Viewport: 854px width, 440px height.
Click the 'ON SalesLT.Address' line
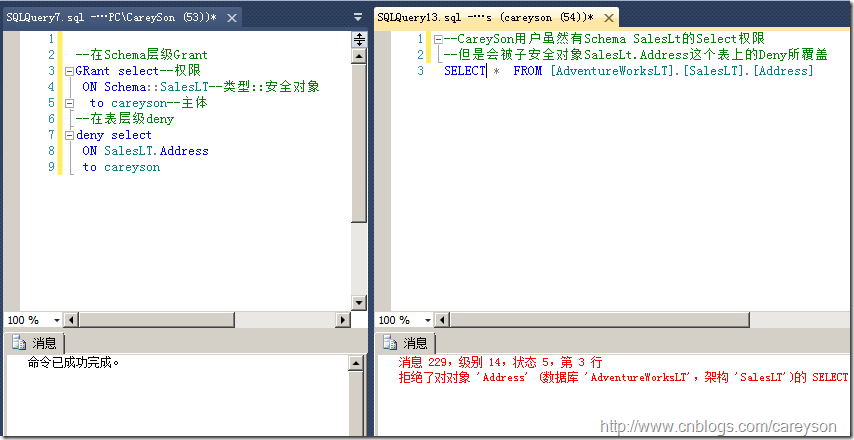point(145,151)
